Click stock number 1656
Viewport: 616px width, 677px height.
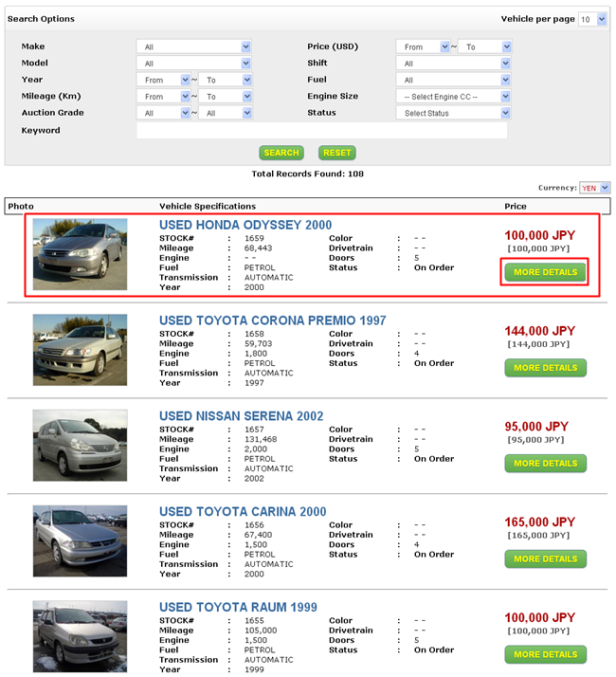click(254, 525)
